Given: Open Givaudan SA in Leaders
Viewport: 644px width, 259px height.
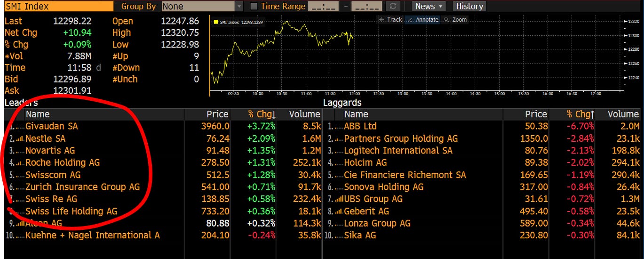Looking at the screenshot, I should click(52, 126).
